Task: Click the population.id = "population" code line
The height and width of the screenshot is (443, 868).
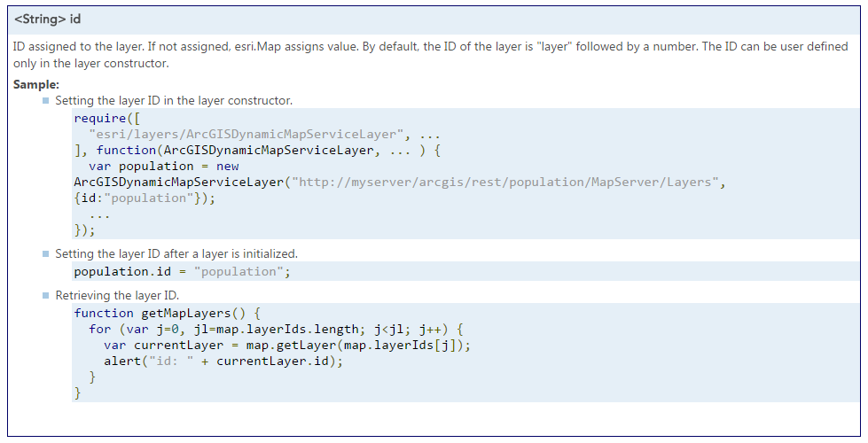Action: (x=182, y=271)
